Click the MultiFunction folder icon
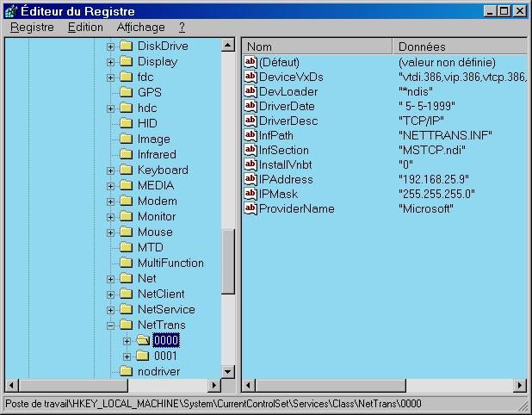The width and height of the screenshot is (532, 415). coord(127,263)
